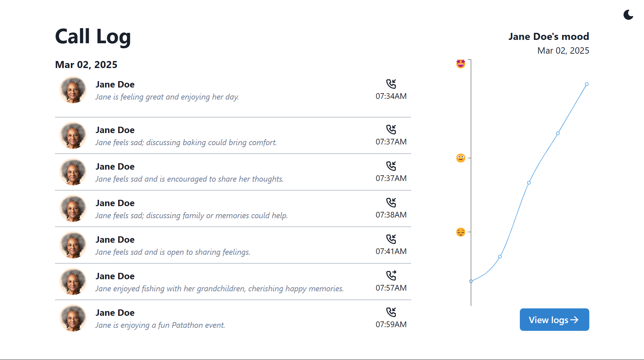This screenshot has height=360, width=644.
Task: Click Jane Doe's avatar in the Patathon call
Action: click(73, 318)
